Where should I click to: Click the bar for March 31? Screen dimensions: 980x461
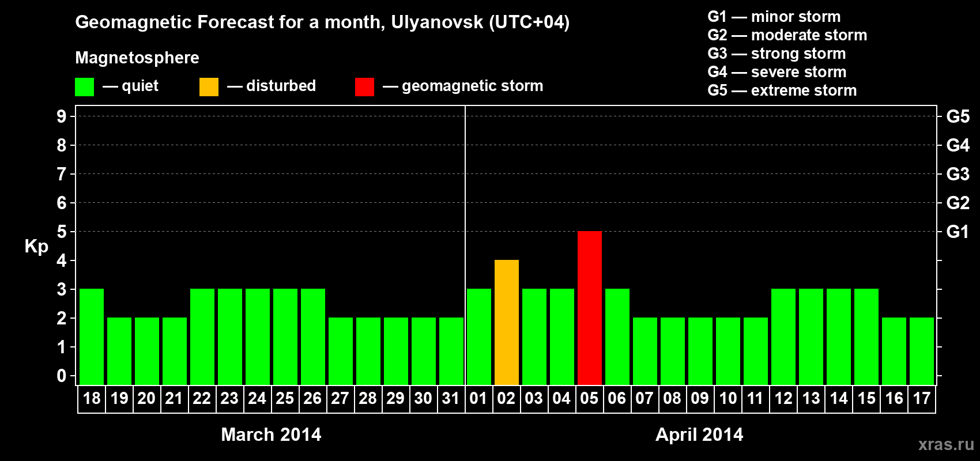click(451, 351)
